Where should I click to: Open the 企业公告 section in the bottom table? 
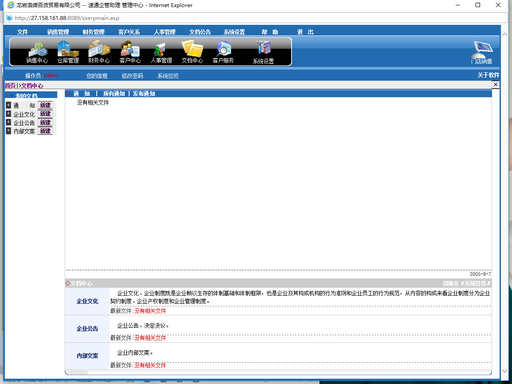pos(87,329)
